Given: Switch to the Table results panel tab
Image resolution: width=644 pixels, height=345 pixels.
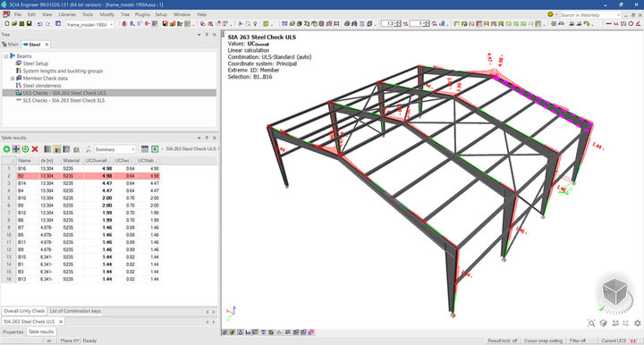Looking at the screenshot, I should pos(41,332).
